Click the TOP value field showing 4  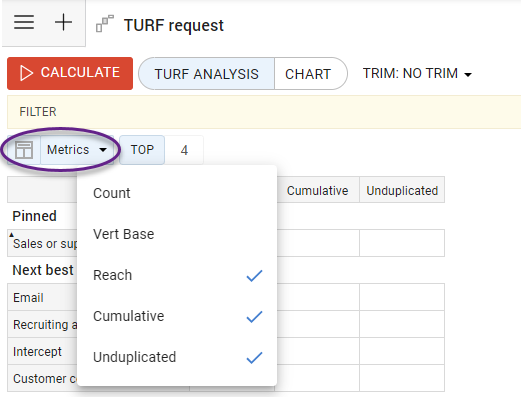click(x=184, y=150)
